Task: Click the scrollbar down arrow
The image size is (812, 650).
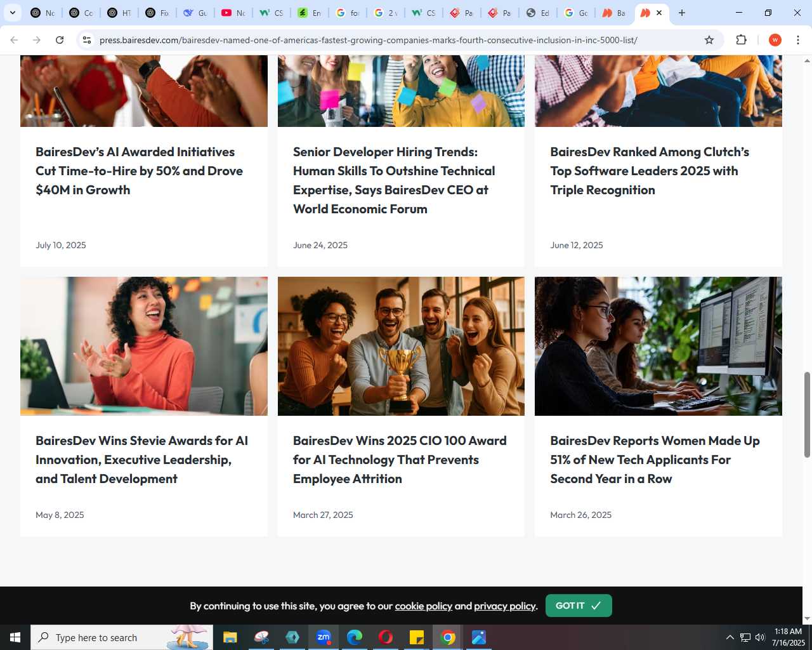Action: pos(807,619)
